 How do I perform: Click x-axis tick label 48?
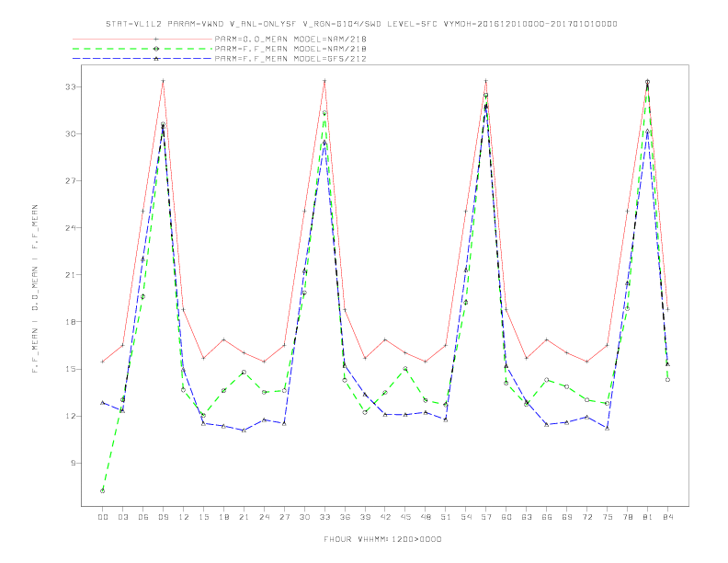pos(426,517)
